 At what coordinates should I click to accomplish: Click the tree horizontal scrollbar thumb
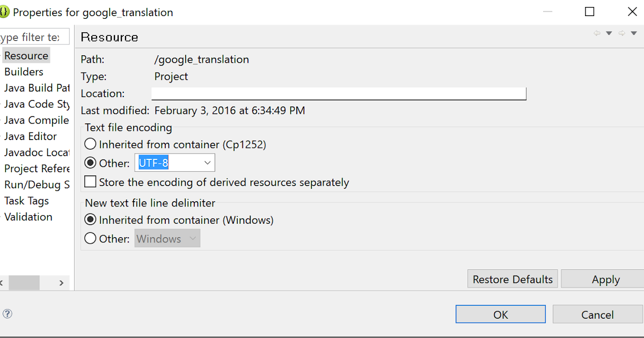[24, 282]
